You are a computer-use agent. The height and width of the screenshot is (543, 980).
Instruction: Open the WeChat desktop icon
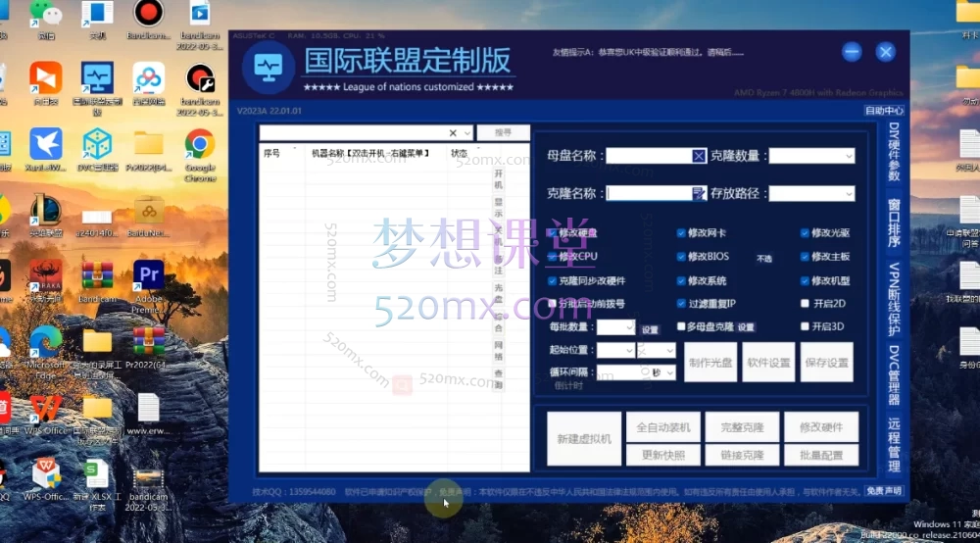45,14
